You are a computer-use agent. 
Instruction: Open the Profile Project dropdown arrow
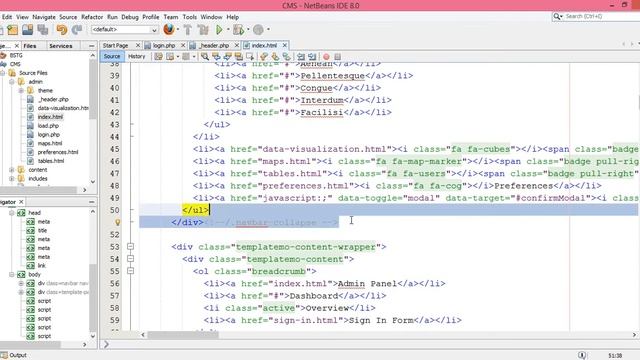point(268,29)
